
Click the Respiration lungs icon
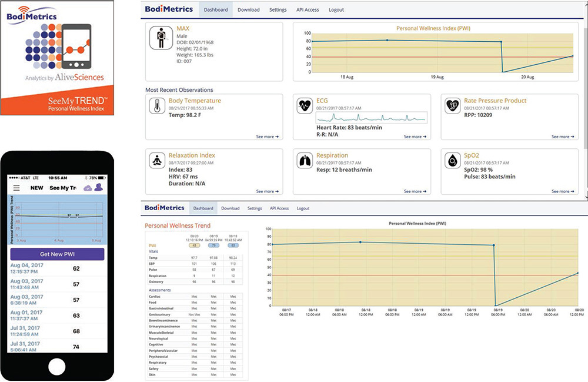(x=305, y=160)
